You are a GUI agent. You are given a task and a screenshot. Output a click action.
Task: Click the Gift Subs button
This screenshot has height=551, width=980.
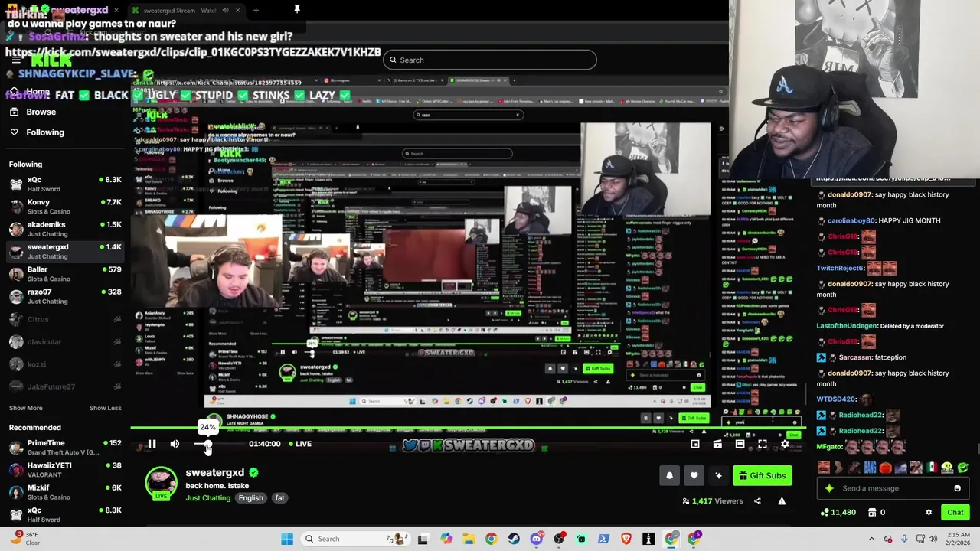pos(763,476)
